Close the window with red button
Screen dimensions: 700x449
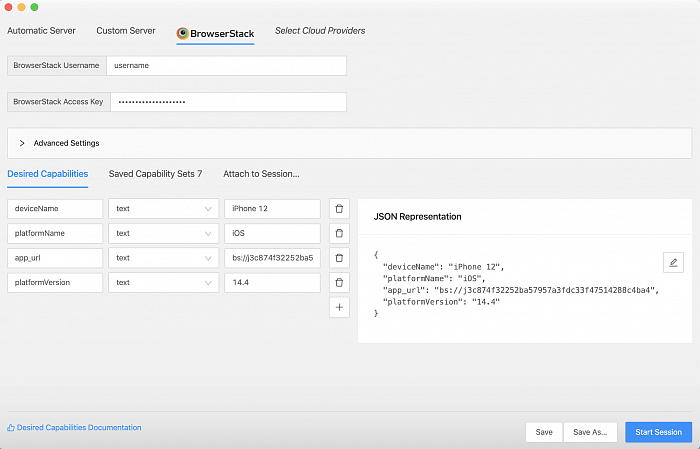point(8,7)
